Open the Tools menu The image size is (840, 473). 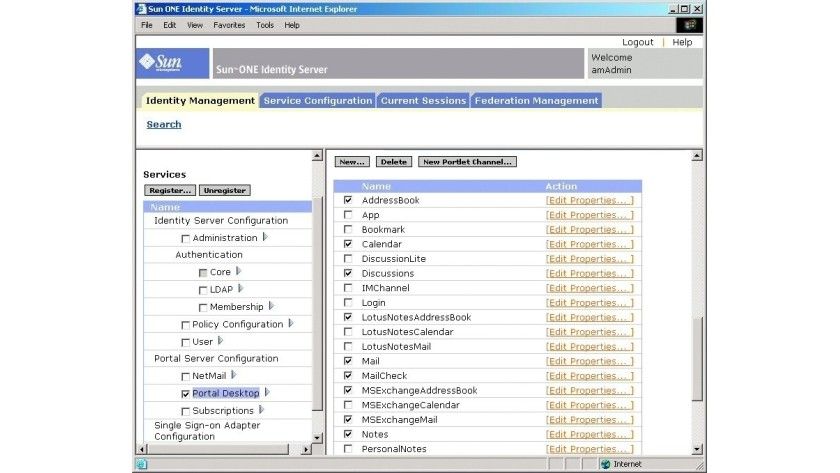(265, 25)
